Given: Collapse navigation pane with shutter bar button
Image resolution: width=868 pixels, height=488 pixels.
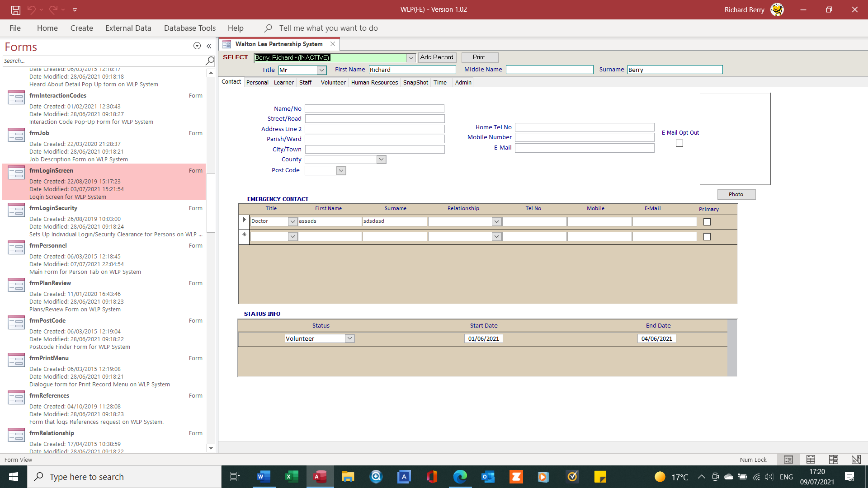Looking at the screenshot, I should [209, 46].
